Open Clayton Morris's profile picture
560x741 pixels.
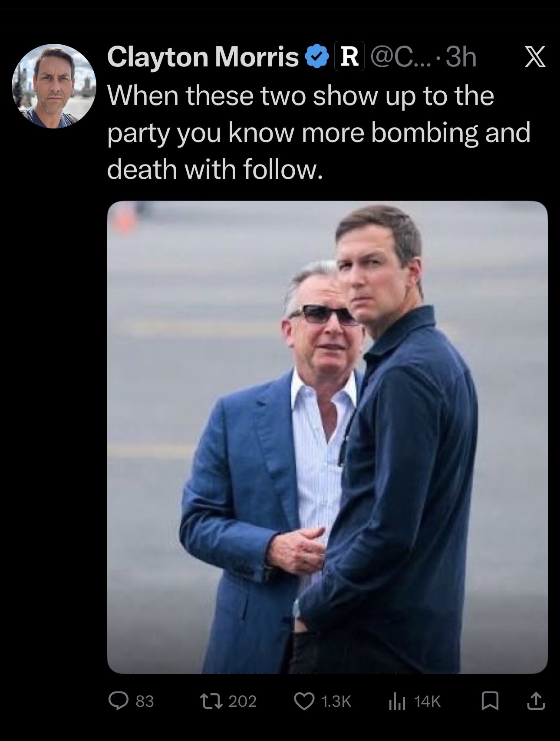[54, 86]
